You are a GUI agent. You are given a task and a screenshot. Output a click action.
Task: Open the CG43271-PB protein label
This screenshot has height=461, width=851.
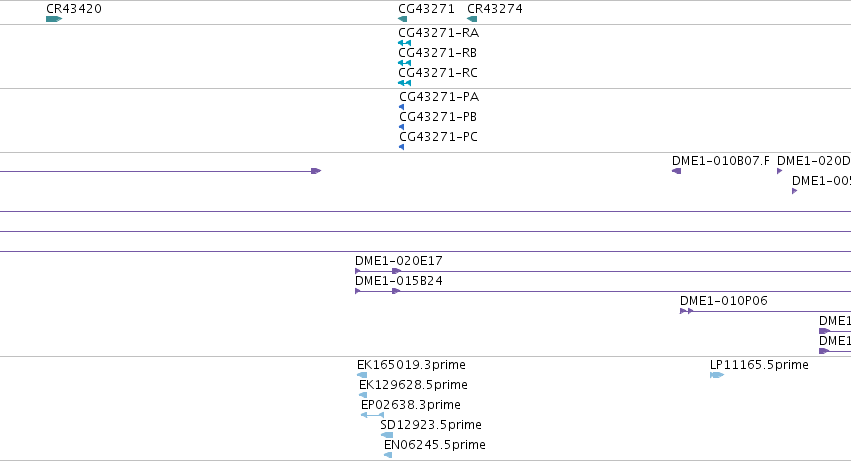pyautogui.click(x=438, y=117)
